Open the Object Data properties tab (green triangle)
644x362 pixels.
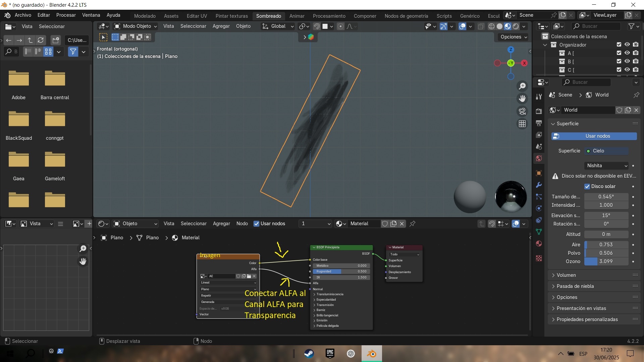539,232
